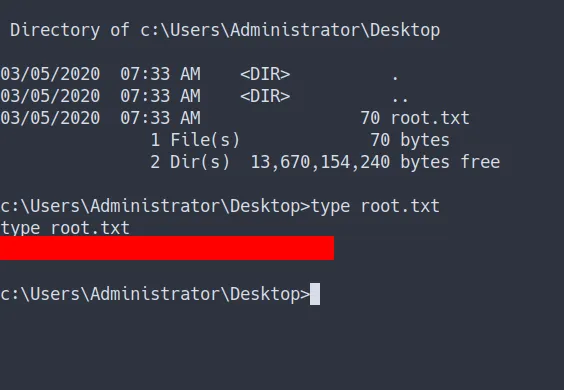Click '1 File(s)' summary text
This screenshot has width=564, height=390.
point(195,140)
